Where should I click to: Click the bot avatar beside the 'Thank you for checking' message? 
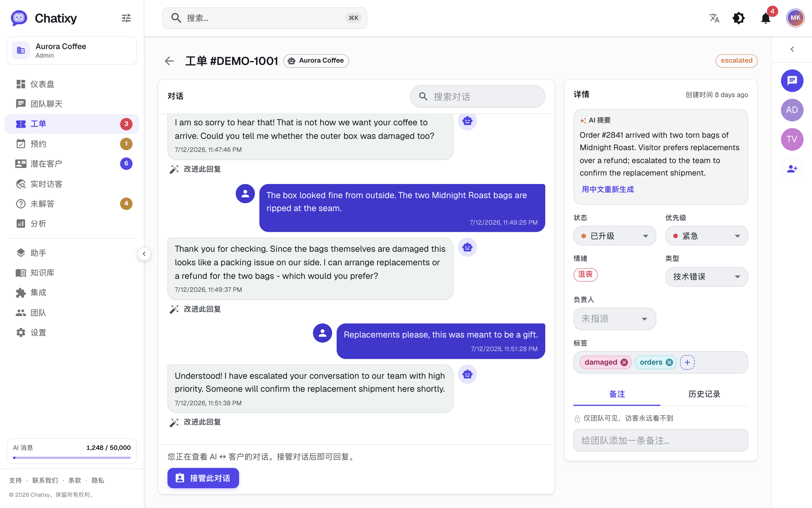(x=467, y=247)
